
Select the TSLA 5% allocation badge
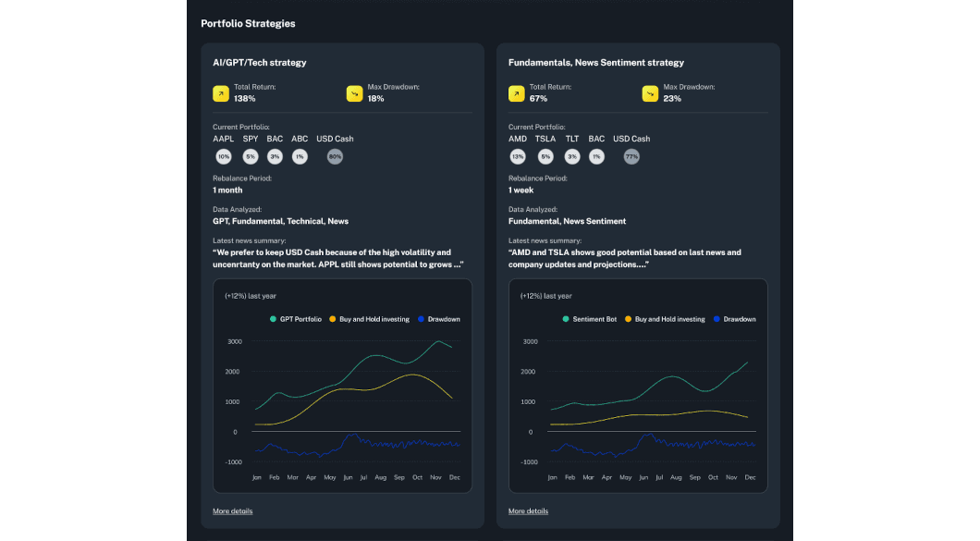click(545, 156)
